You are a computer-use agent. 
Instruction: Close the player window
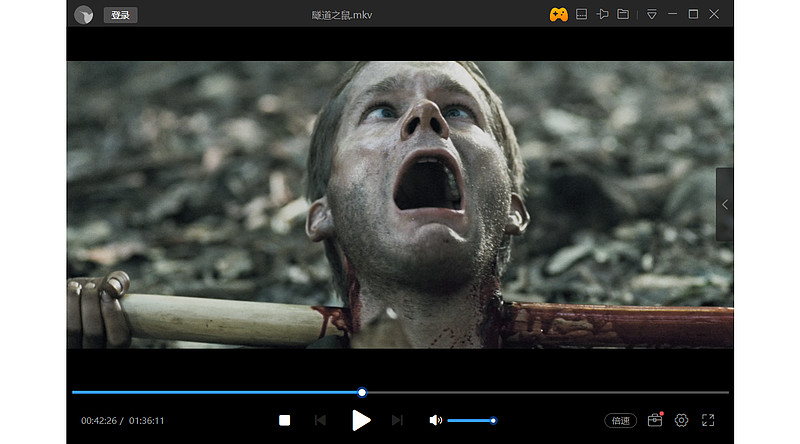click(x=714, y=14)
